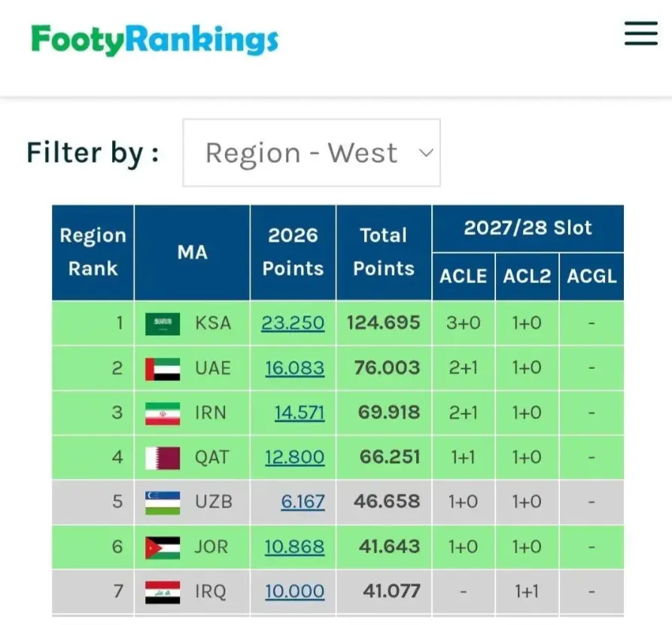This screenshot has height=625, width=672.
Task: Click the Saudi Arabia flag icon
Action: 163,324
